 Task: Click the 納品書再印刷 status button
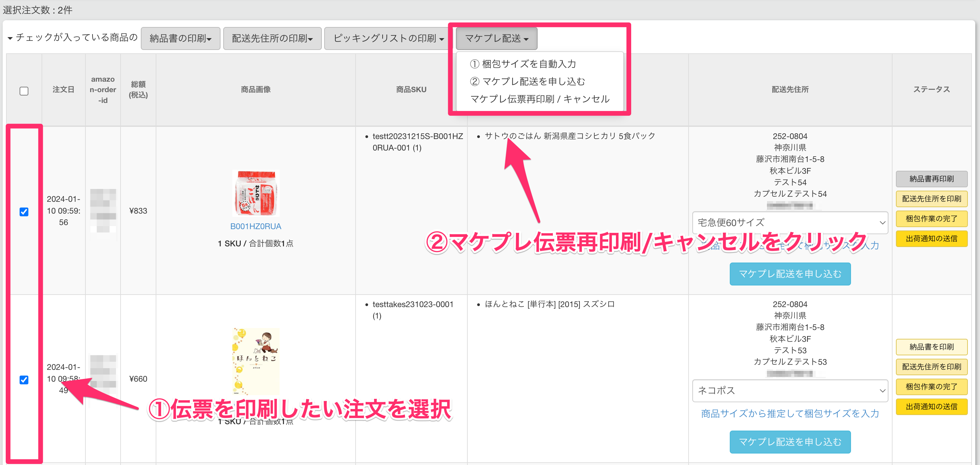931,179
